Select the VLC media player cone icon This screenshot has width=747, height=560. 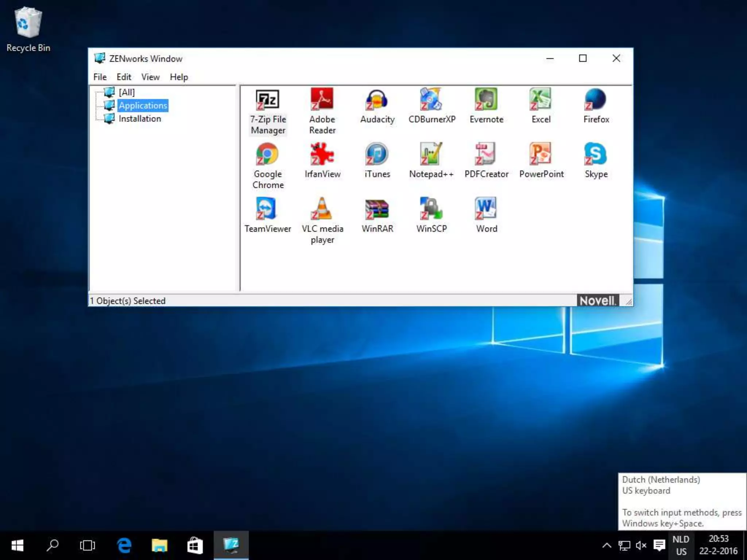point(322,209)
